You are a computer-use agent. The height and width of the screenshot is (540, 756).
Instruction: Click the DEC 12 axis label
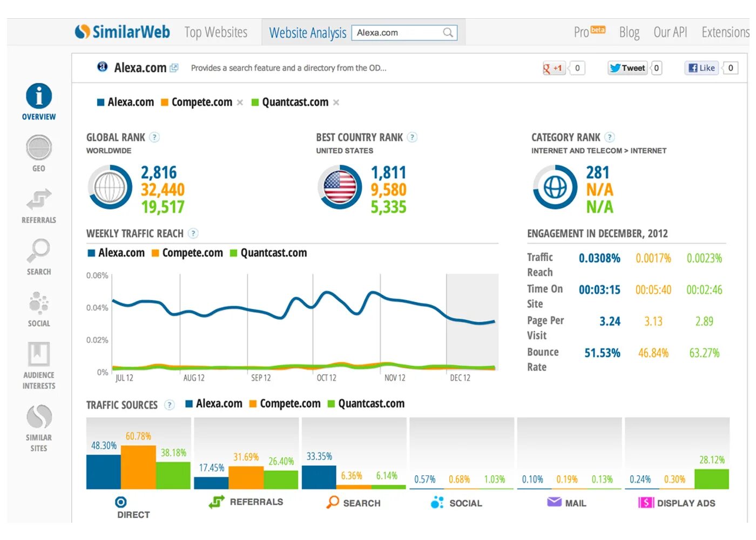coord(460,378)
